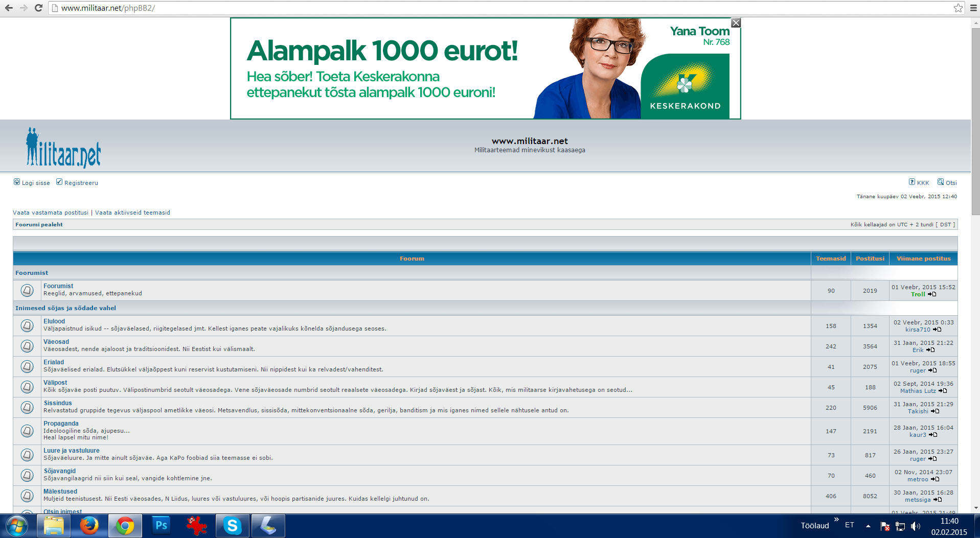Launch Skype from the taskbar
Image resolution: width=980 pixels, height=538 pixels.
tap(232, 525)
